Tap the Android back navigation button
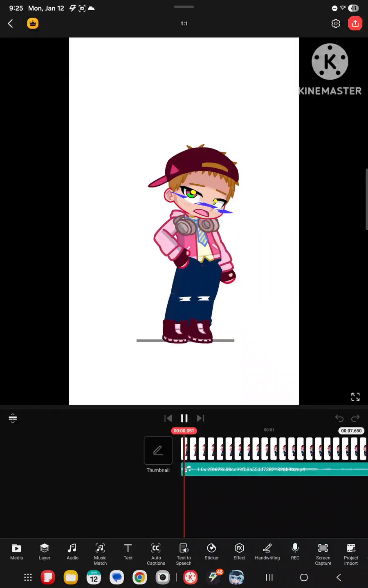368x588 pixels. 339,577
